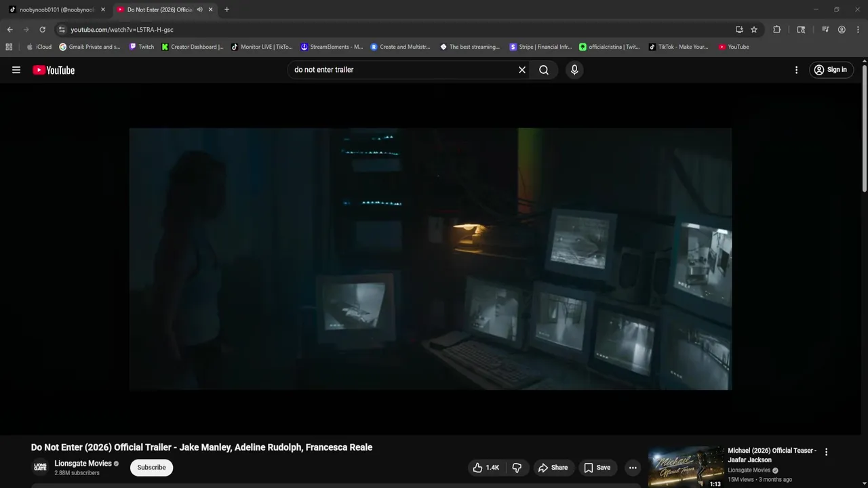The width and height of the screenshot is (868, 488).
Task: Sign in to YouTube
Action: tap(831, 70)
